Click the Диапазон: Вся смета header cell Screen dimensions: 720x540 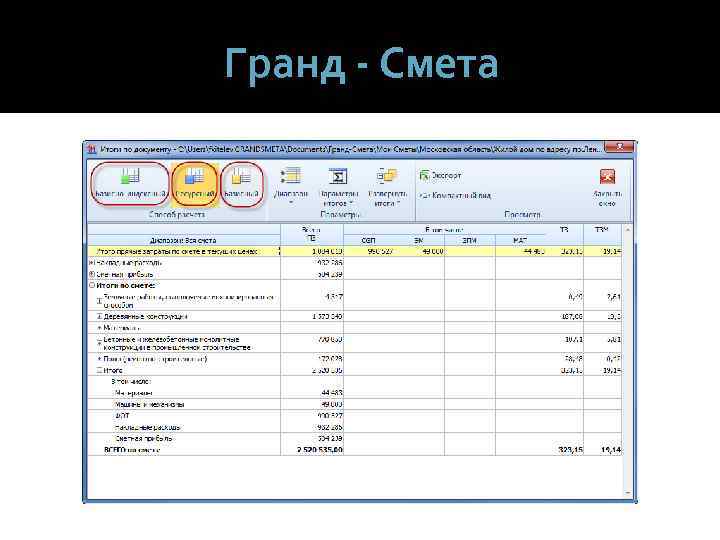click(183, 240)
